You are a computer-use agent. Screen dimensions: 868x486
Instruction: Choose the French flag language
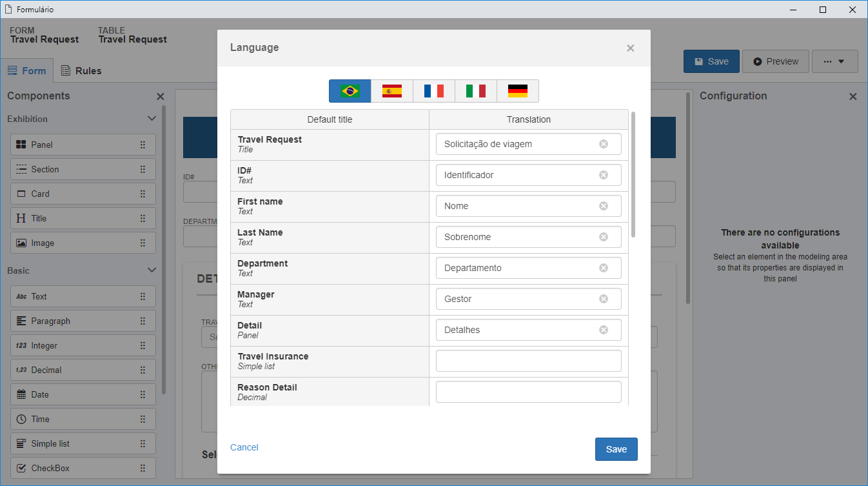434,91
